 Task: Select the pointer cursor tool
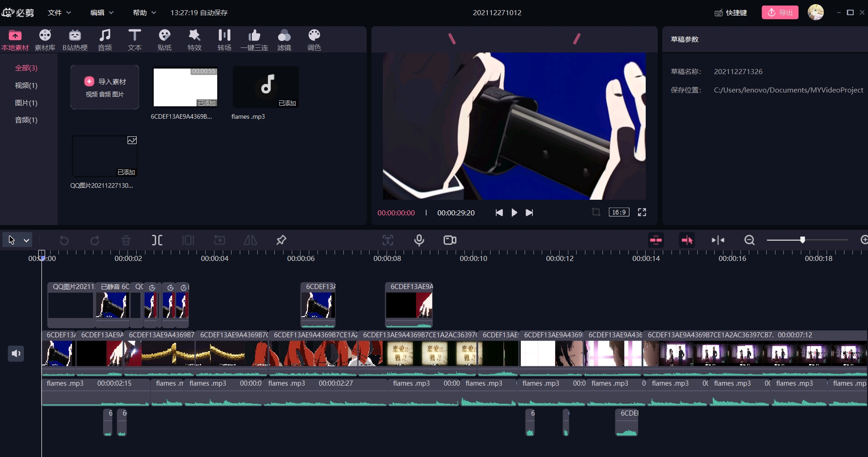click(x=12, y=240)
